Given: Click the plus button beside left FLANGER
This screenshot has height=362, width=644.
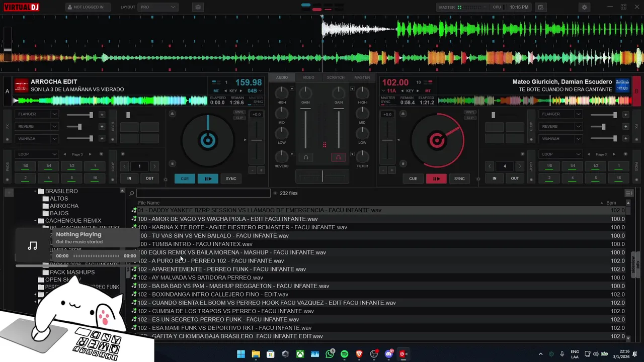Looking at the screenshot, I should [x=102, y=115].
